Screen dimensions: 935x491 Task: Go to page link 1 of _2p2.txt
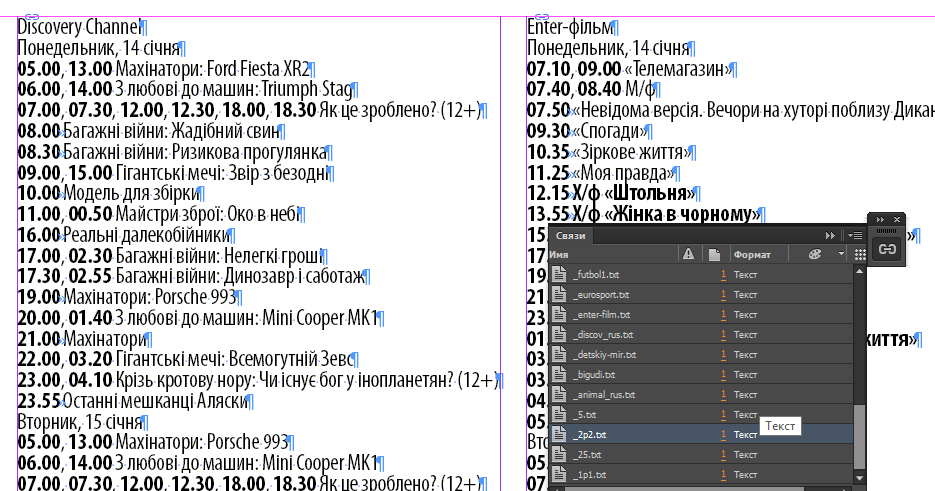click(x=723, y=434)
